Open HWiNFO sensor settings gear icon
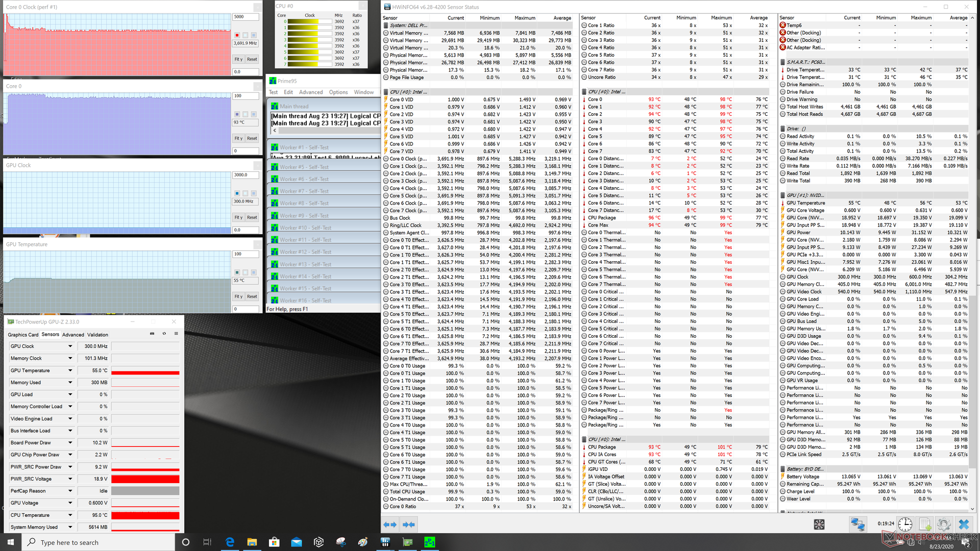This screenshot has height=551, width=980. point(943,524)
